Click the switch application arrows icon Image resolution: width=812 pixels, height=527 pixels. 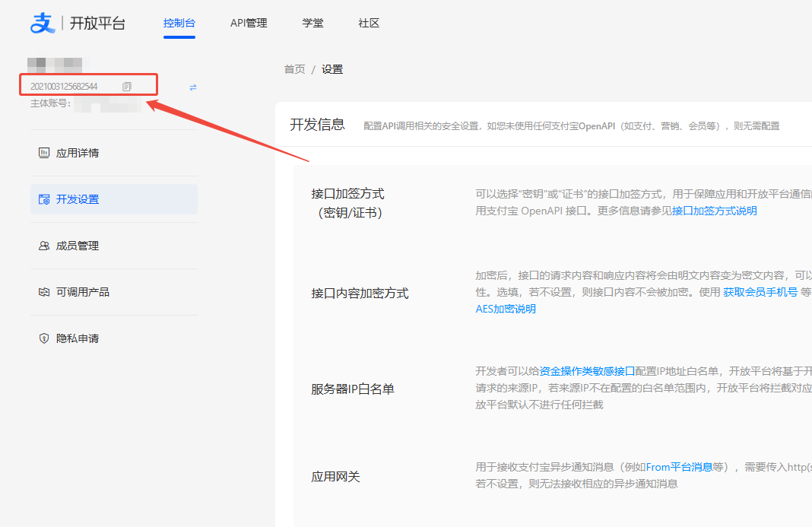pyautogui.click(x=192, y=87)
